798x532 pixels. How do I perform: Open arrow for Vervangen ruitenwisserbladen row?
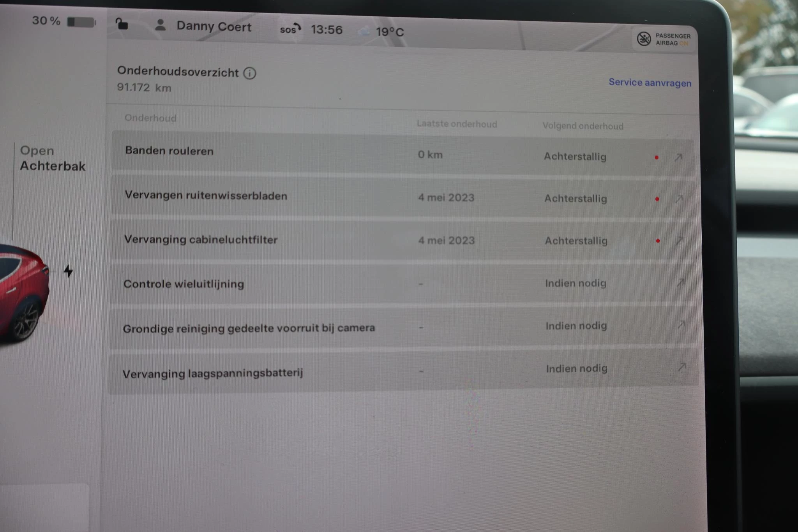coord(679,199)
